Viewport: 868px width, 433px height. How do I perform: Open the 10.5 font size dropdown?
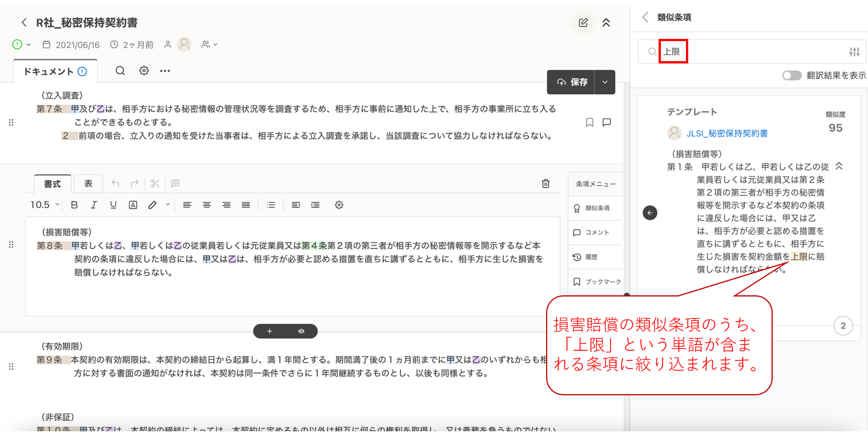click(x=45, y=205)
